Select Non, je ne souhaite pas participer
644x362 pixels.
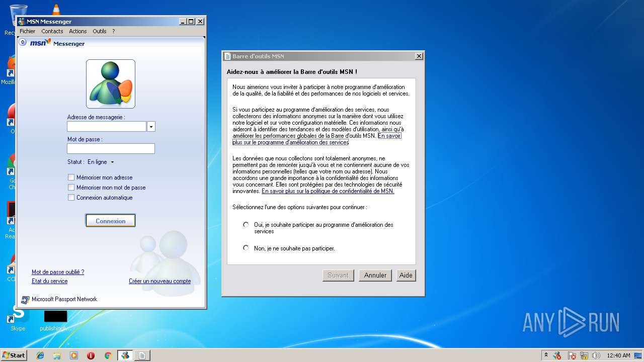coord(246,248)
